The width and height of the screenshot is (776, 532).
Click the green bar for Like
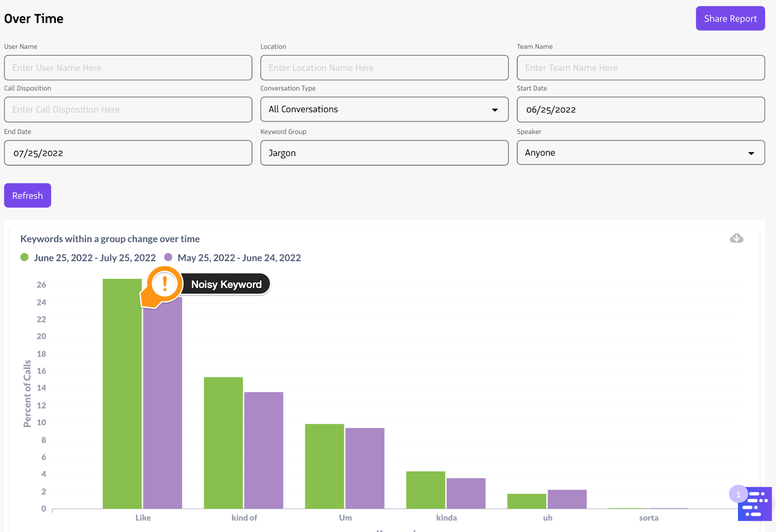(122, 398)
